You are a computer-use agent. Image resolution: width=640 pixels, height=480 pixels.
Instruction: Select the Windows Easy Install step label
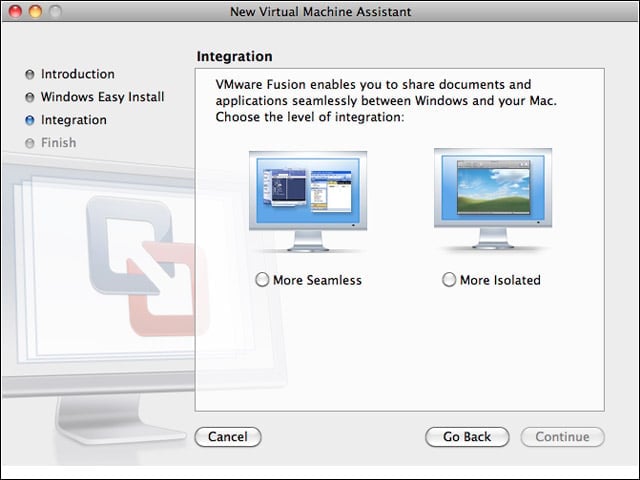pyautogui.click(x=102, y=97)
